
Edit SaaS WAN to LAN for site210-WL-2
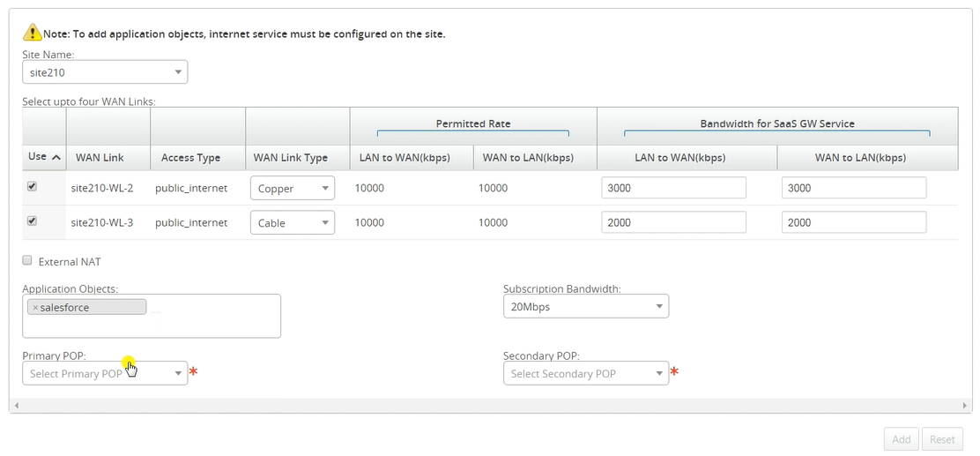point(854,188)
